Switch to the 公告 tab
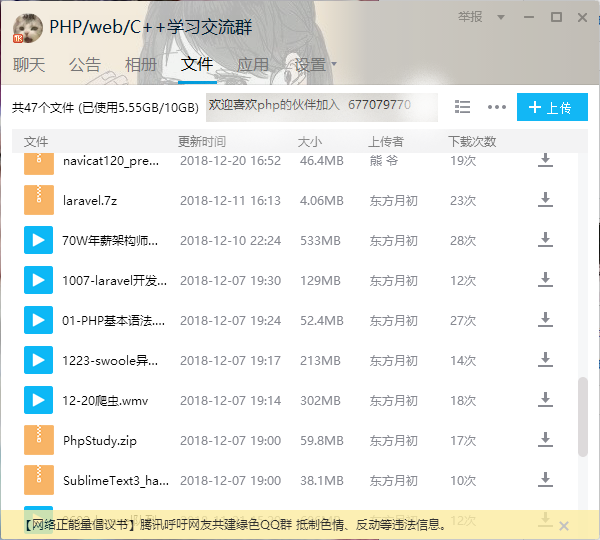 85,64
